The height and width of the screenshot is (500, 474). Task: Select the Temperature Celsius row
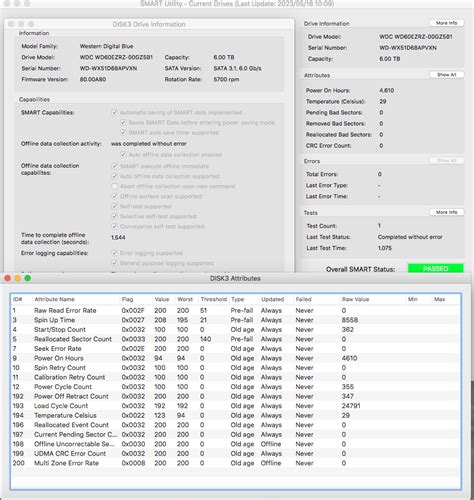click(236, 415)
